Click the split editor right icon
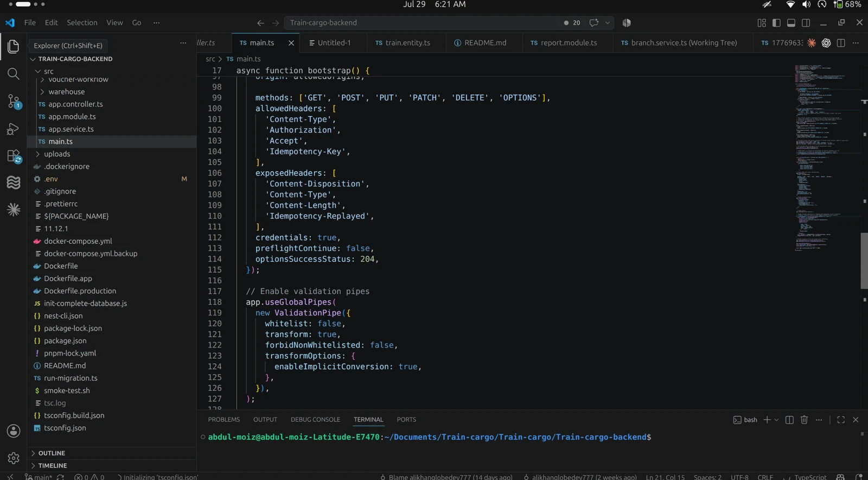The image size is (868, 480). (x=841, y=43)
